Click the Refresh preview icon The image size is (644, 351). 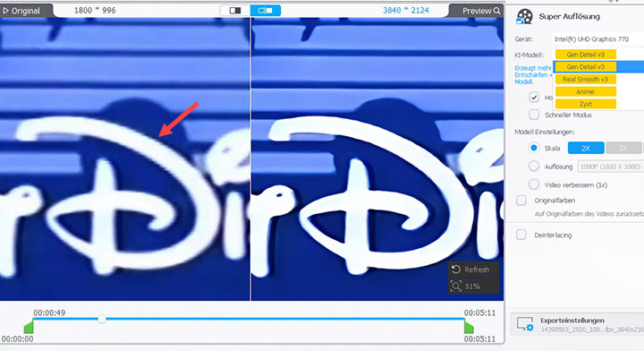(456, 270)
